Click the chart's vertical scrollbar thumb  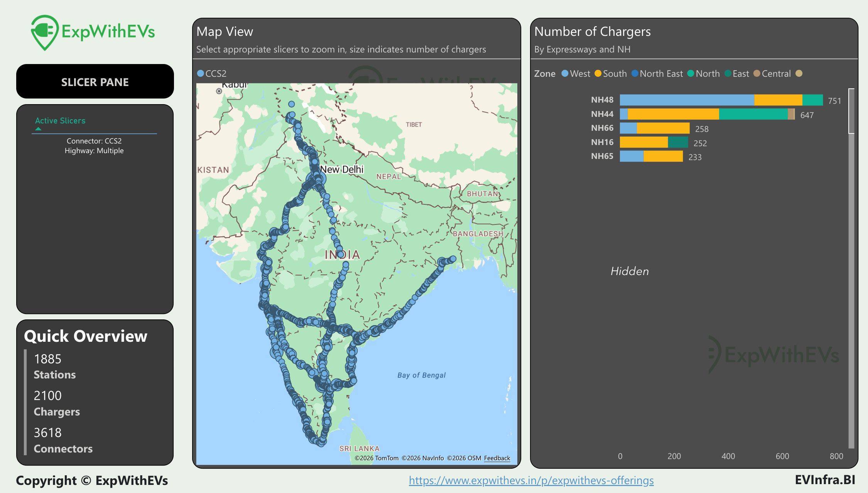tap(851, 111)
